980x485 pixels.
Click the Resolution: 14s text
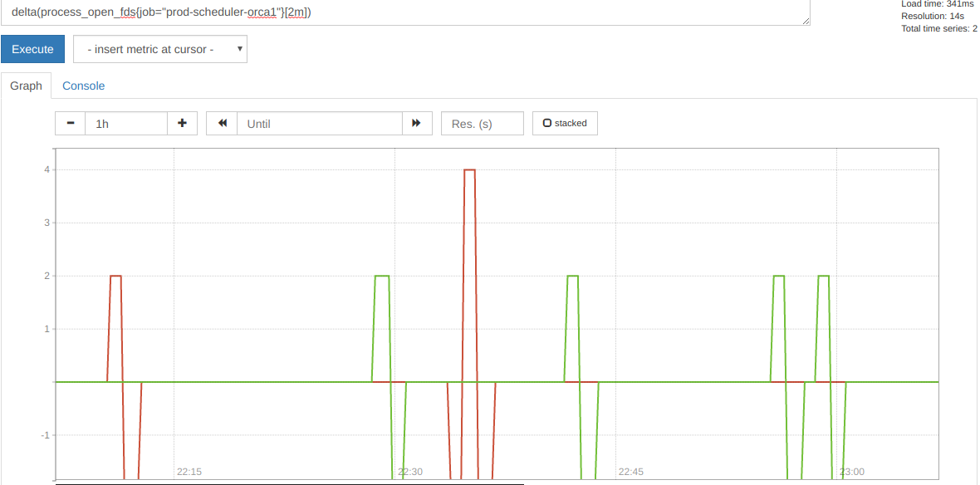tap(933, 16)
